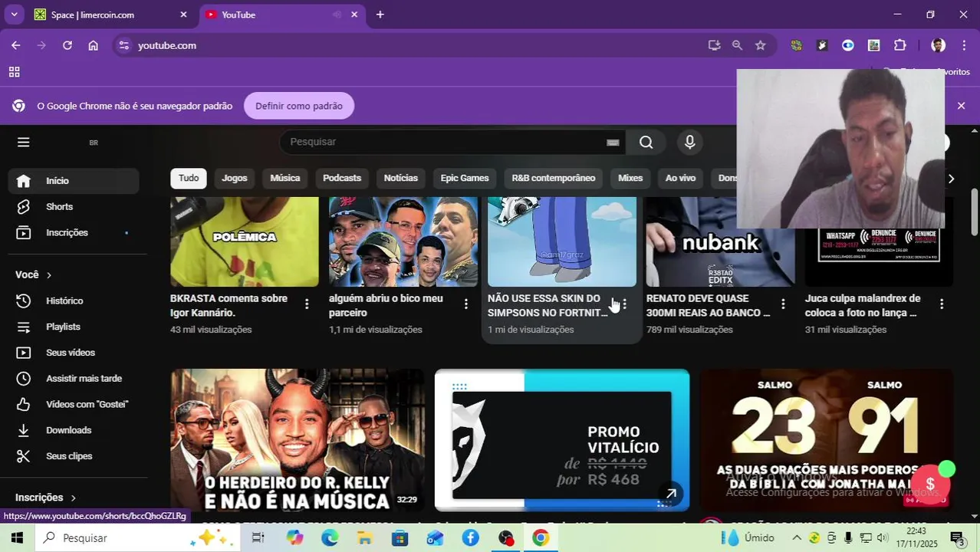Start voice search with microphone icon

(689, 142)
